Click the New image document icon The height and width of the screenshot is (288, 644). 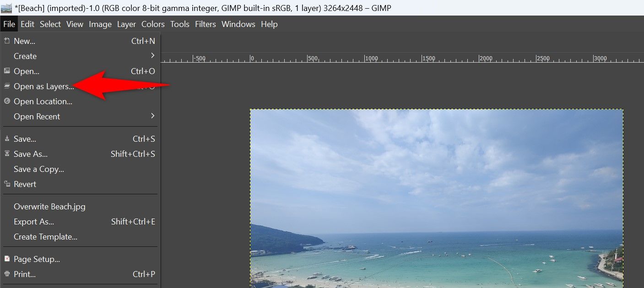[x=6, y=41]
